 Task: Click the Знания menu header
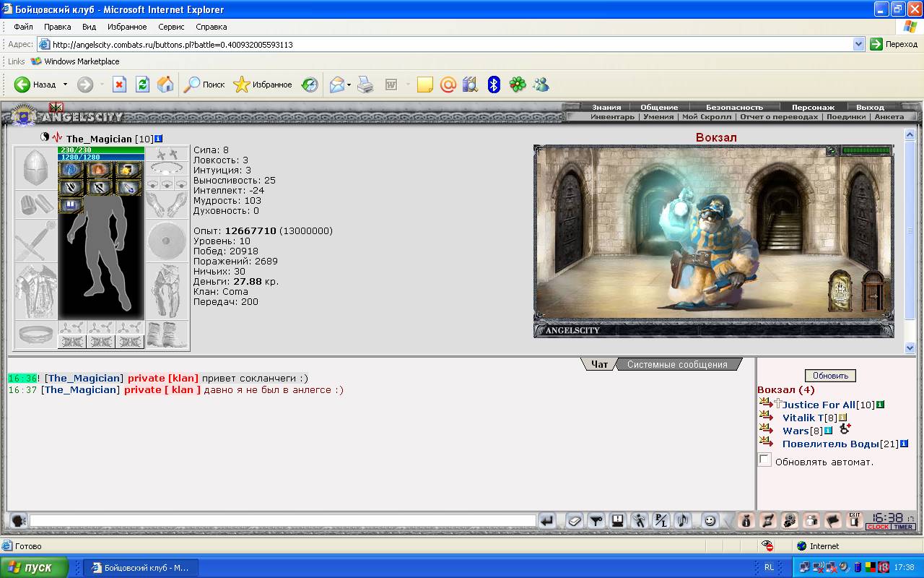[x=606, y=107]
